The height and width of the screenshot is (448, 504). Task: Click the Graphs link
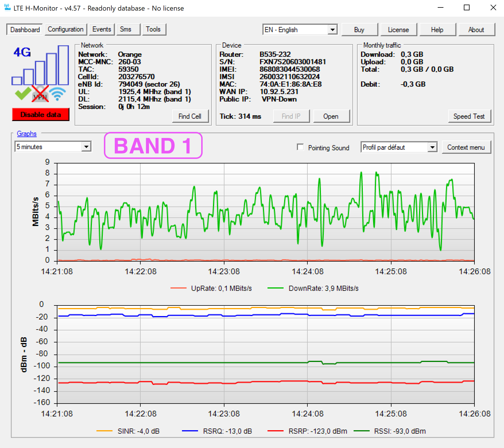pos(27,133)
